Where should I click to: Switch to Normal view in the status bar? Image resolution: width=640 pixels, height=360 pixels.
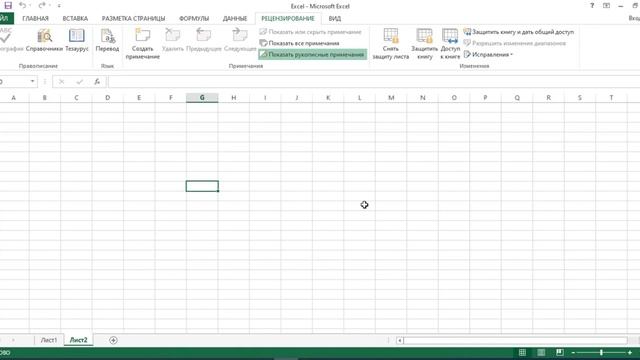pos(522,353)
